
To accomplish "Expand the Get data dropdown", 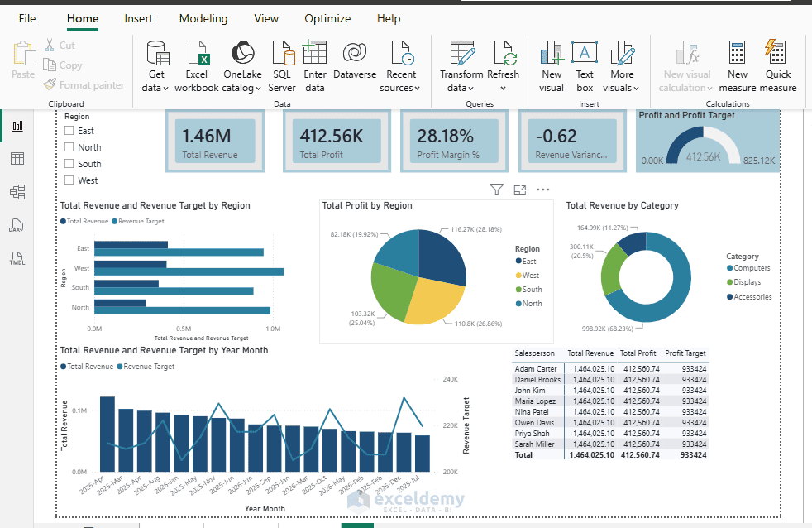I will [165, 88].
